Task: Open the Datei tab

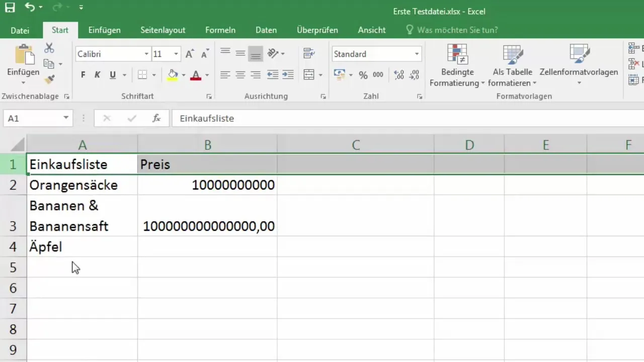Action: [20, 30]
